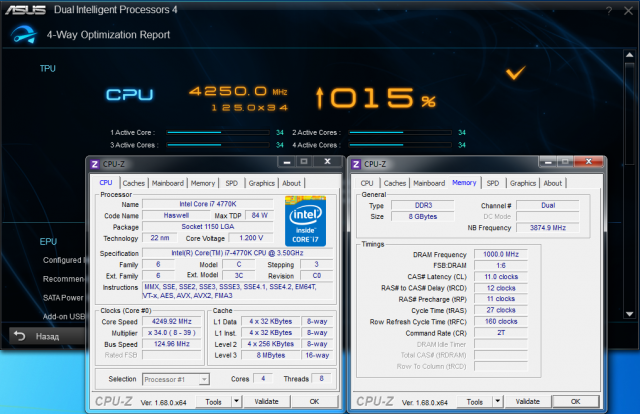This screenshot has width=640, height=414.
Task: Open About tab in left CPU-Z
Action: (291, 183)
